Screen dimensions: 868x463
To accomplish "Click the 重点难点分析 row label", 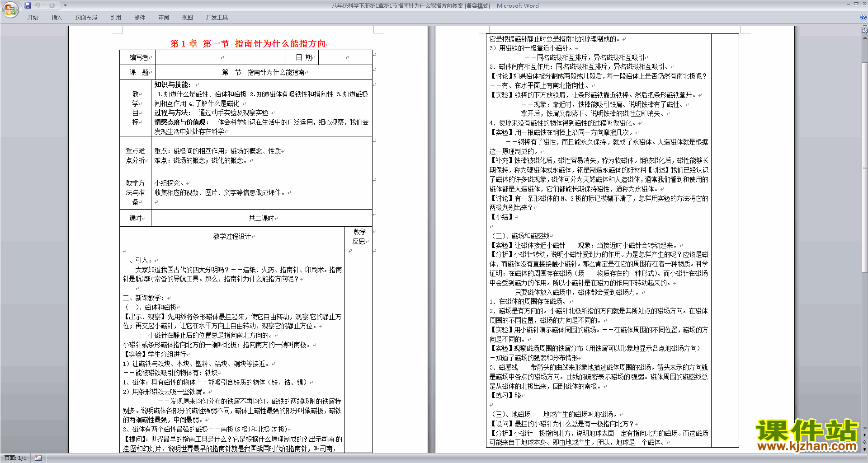I will pos(135,155).
